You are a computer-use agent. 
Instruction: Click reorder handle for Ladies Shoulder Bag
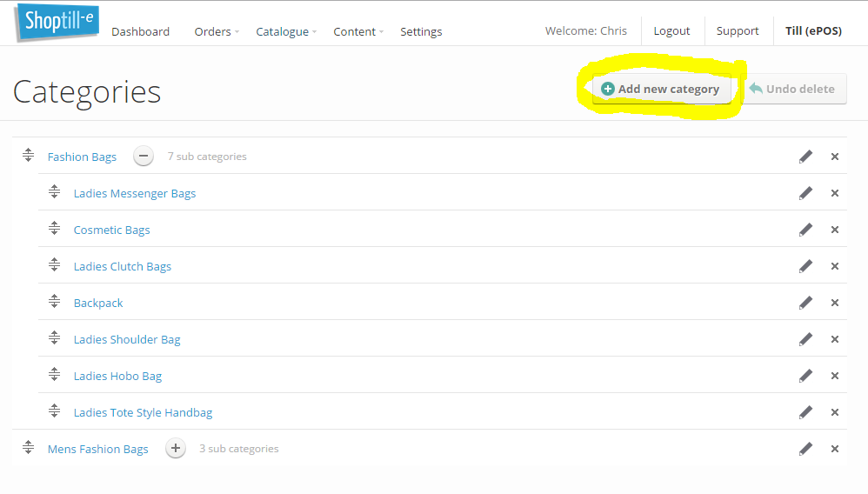[x=54, y=337]
